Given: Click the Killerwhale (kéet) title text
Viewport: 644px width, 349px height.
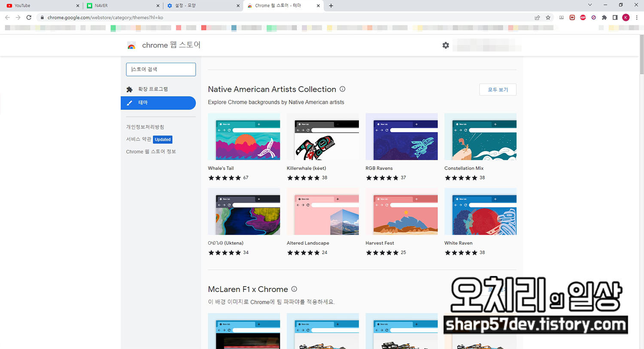Looking at the screenshot, I should pyautogui.click(x=306, y=168).
